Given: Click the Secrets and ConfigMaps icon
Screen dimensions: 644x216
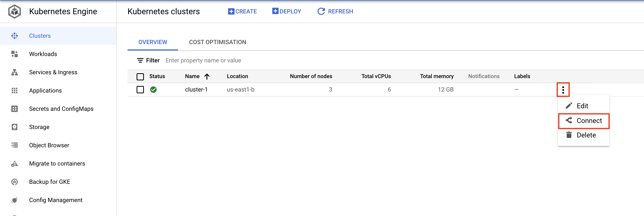Looking at the screenshot, I should [14, 109].
